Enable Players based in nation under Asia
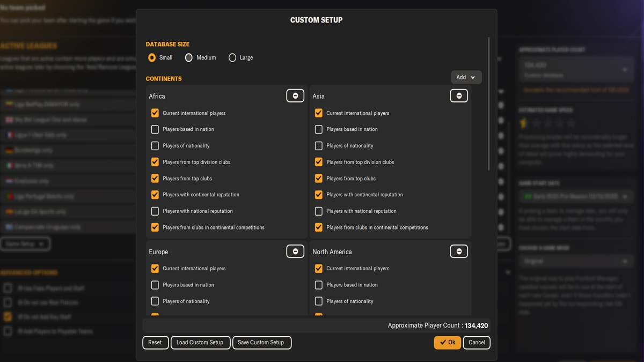Viewport: 644px width, 362px height. click(318, 129)
